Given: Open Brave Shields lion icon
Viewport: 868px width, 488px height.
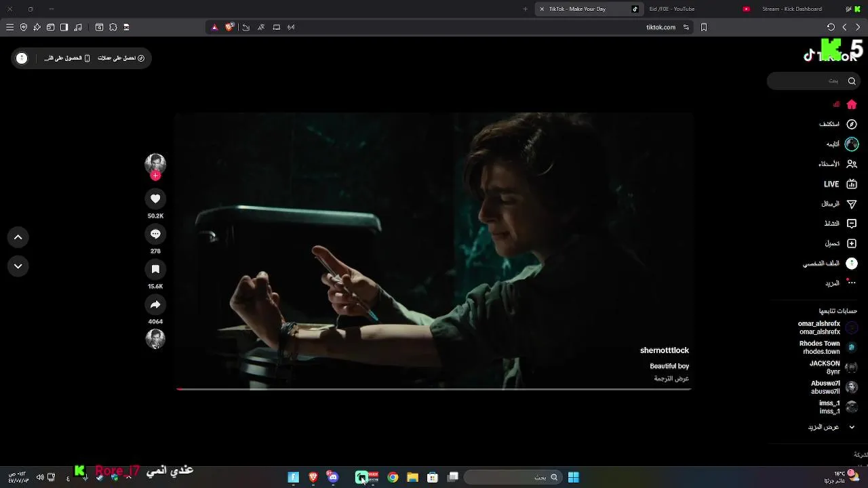Looking at the screenshot, I should pyautogui.click(x=229, y=27).
